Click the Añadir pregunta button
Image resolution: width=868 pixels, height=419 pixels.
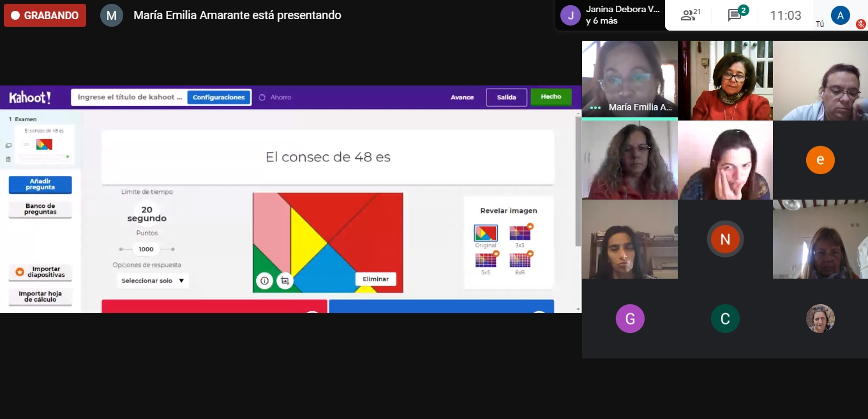click(x=40, y=184)
